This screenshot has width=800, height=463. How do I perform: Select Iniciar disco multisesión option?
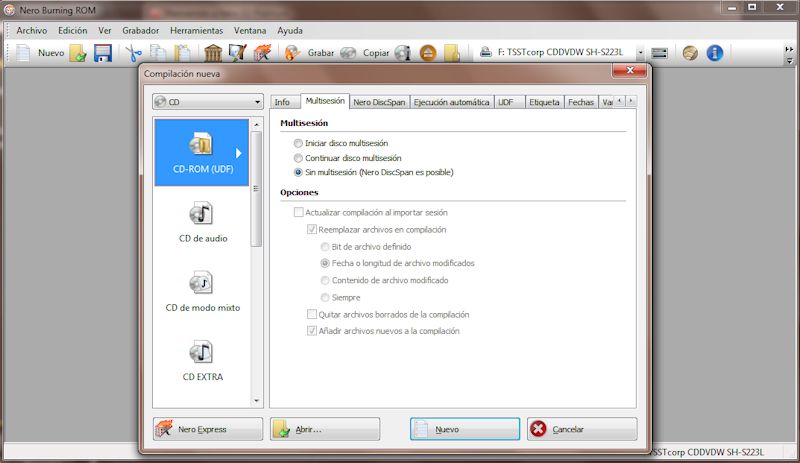(298, 143)
